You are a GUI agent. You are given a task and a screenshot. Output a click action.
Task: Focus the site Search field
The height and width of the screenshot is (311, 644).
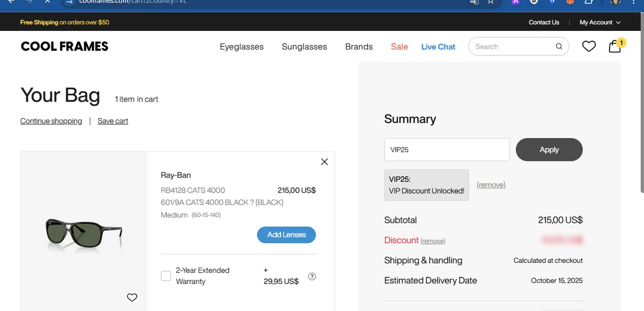pos(519,46)
